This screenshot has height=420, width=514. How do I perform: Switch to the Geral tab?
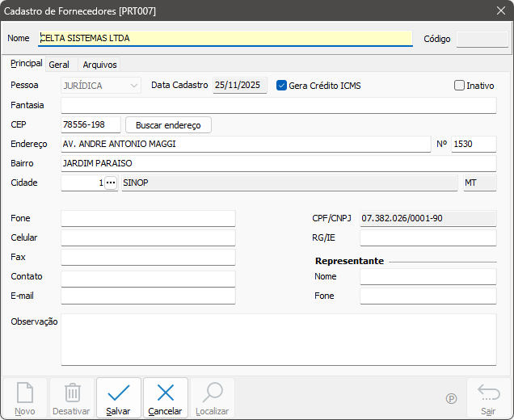tap(59, 65)
